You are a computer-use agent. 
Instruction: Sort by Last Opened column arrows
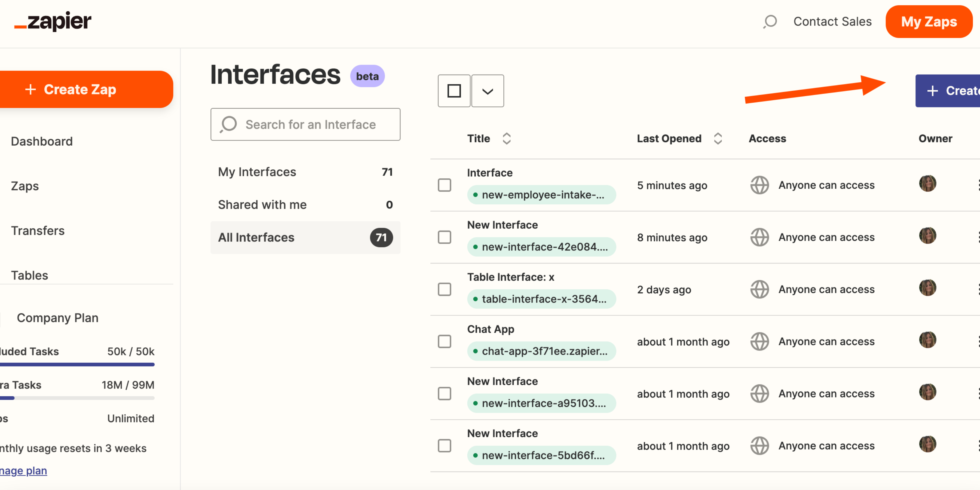tap(718, 139)
